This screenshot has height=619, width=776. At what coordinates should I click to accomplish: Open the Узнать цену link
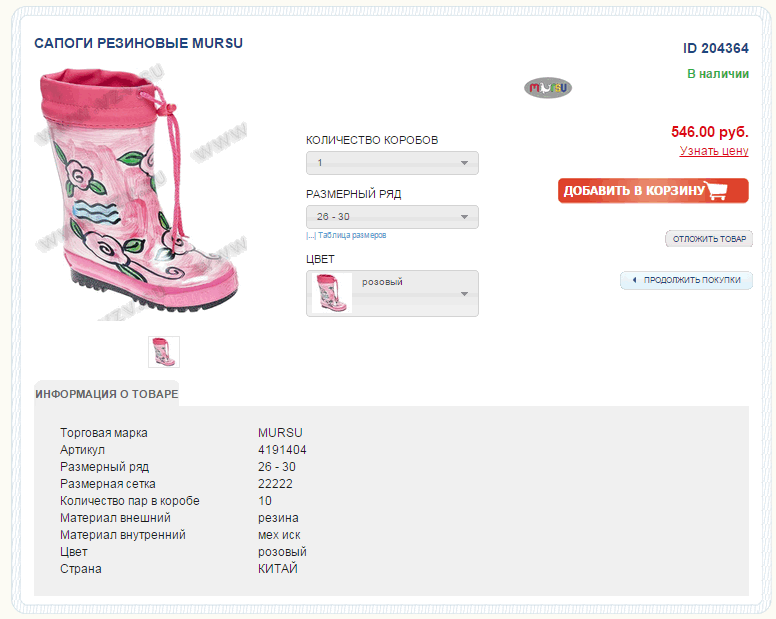pos(714,151)
